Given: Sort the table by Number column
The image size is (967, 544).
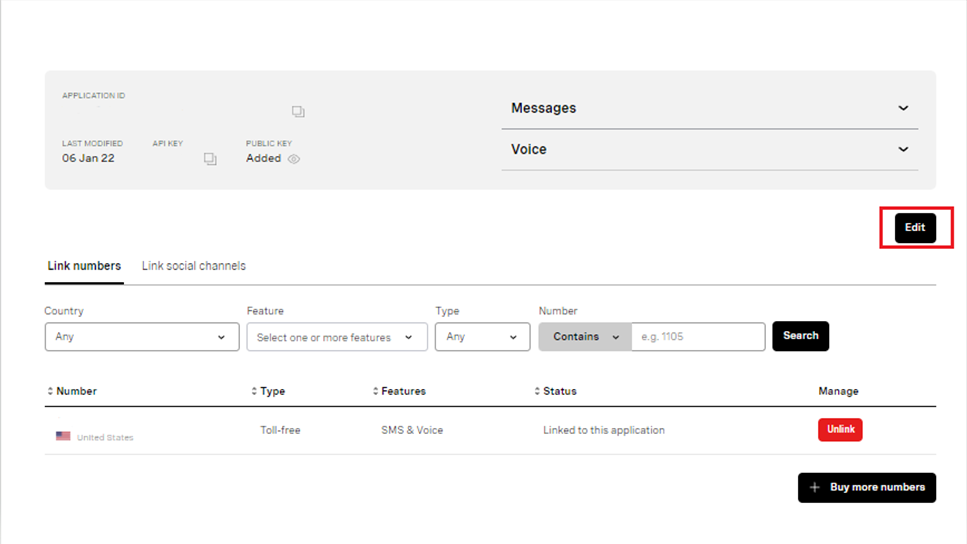Looking at the screenshot, I should (x=72, y=391).
